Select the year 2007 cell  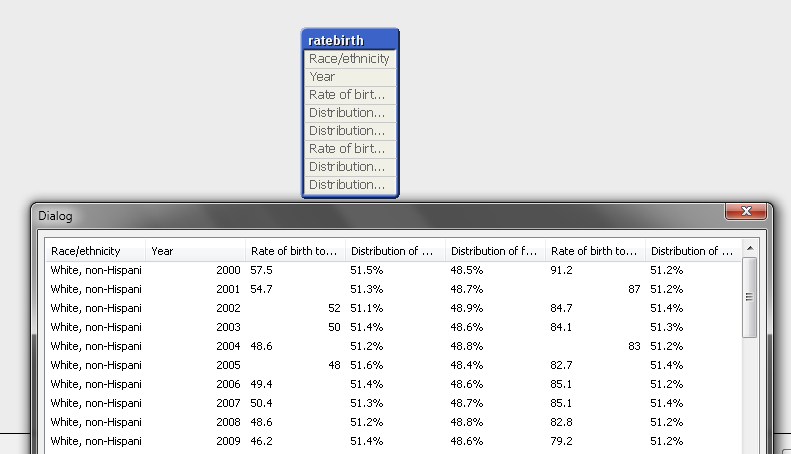[x=229, y=404]
